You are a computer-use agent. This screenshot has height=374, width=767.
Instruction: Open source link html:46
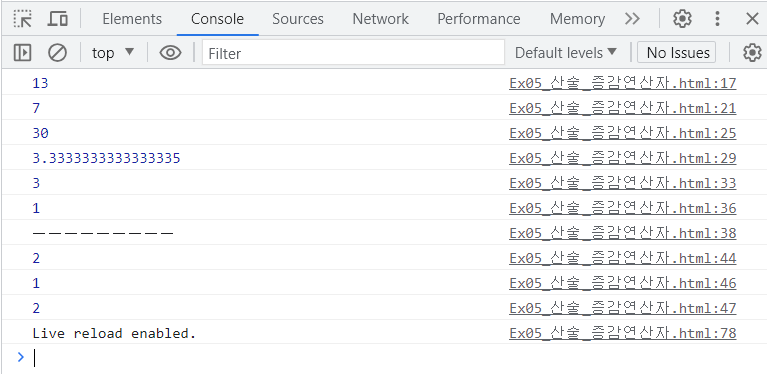(x=622, y=283)
